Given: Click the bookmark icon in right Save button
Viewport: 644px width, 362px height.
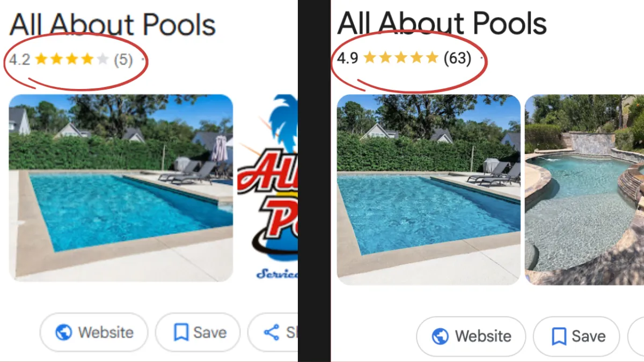Looking at the screenshot, I should pyautogui.click(x=559, y=337).
